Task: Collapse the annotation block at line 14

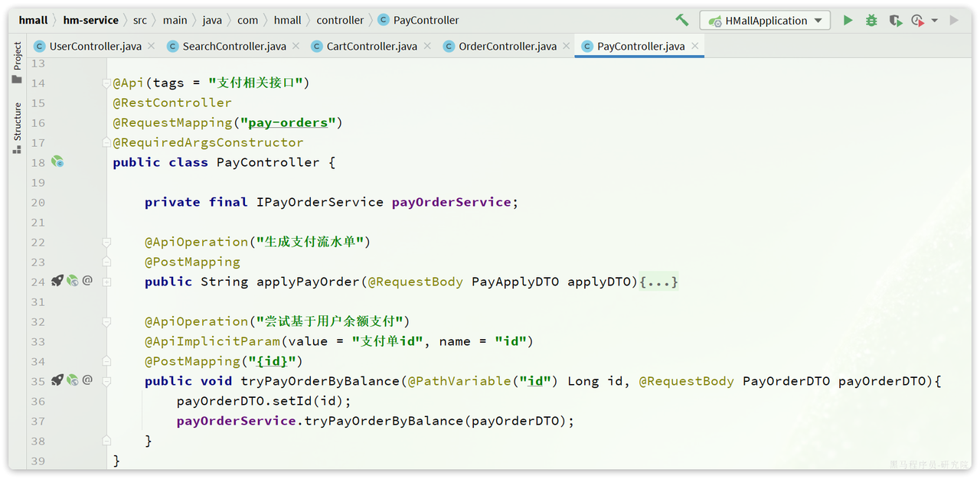Action: click(x=106, y=83)
